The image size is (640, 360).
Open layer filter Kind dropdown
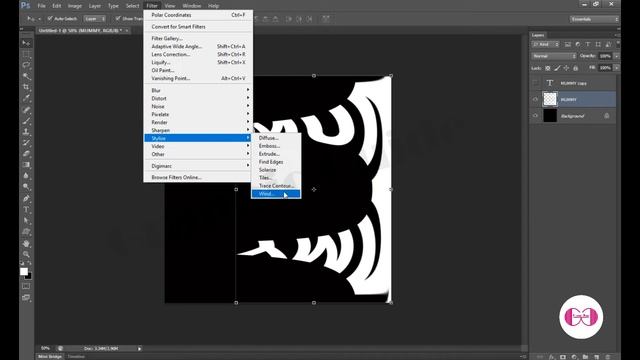[x=545, y=44]
